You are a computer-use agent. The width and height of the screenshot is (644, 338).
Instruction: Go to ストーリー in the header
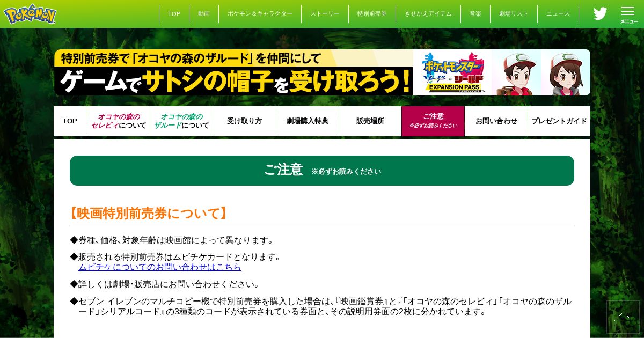pos(325,14)
